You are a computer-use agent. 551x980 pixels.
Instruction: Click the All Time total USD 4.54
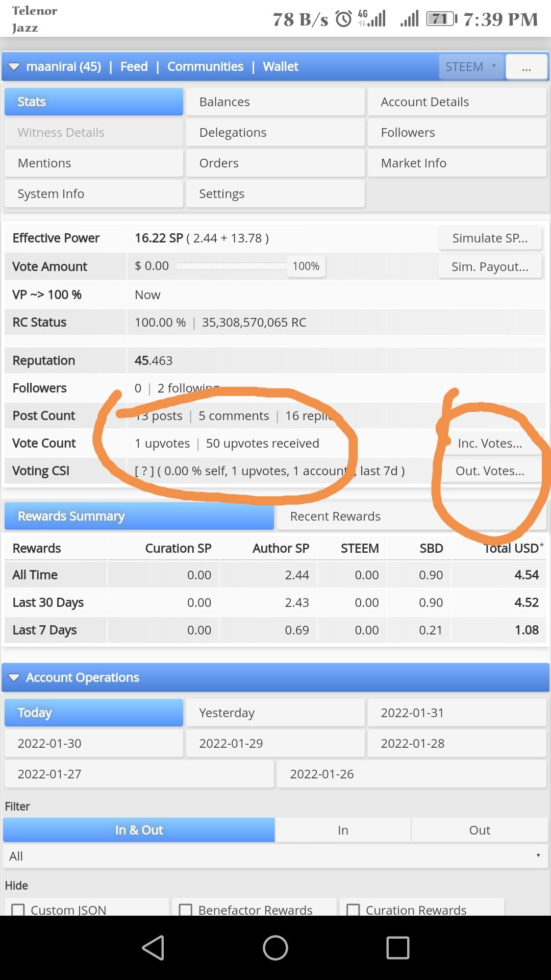click(x=527, y=575)
